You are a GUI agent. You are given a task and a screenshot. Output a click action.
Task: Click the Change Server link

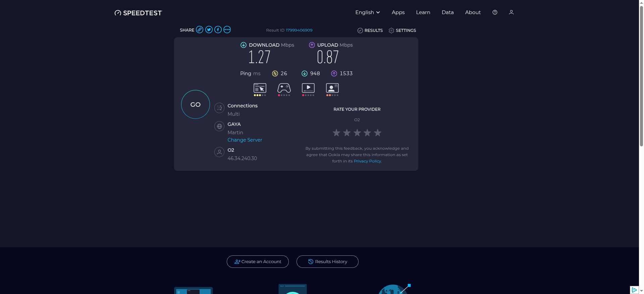click(245, 140)
